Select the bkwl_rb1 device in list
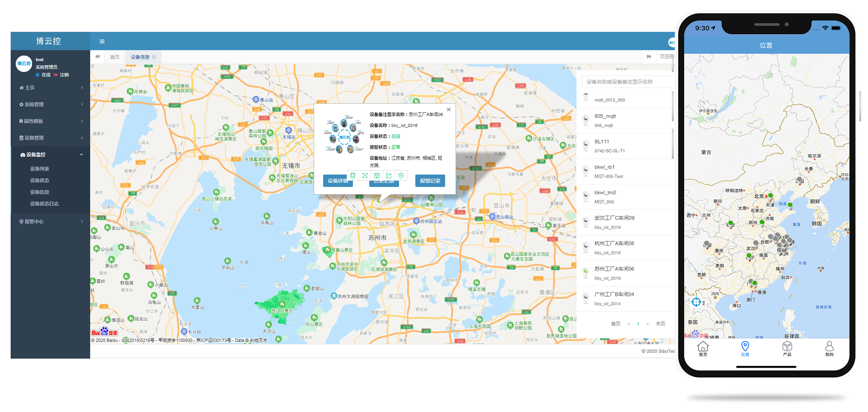The width and height of the screenshot is (868, 412). (625, 171)
